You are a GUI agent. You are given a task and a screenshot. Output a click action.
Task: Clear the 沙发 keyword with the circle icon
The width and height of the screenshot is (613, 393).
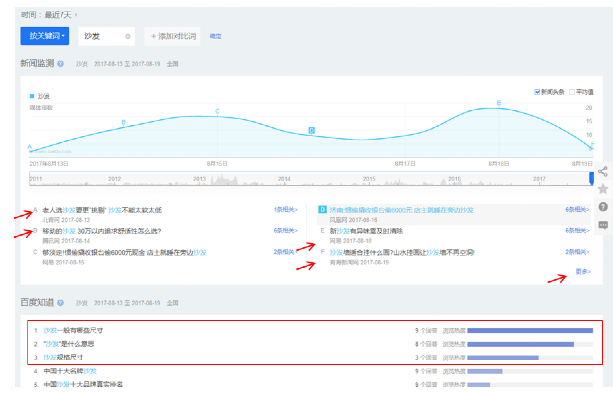(127, 36)
